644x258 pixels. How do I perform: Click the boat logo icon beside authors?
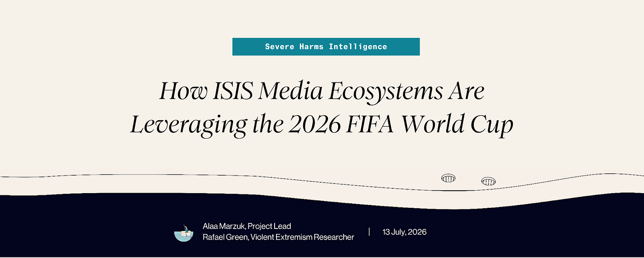click(x=184, y=233)
